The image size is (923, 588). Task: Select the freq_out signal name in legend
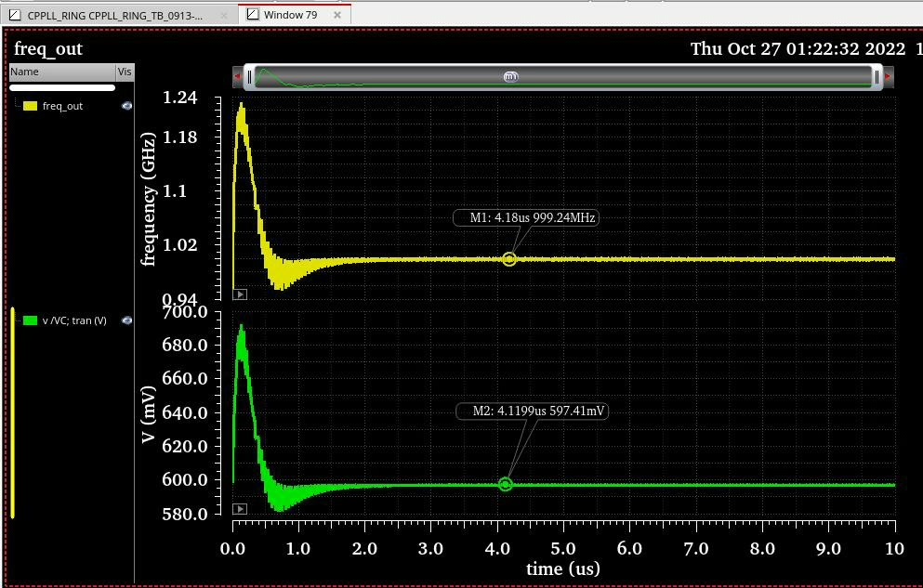click(63, 106)
